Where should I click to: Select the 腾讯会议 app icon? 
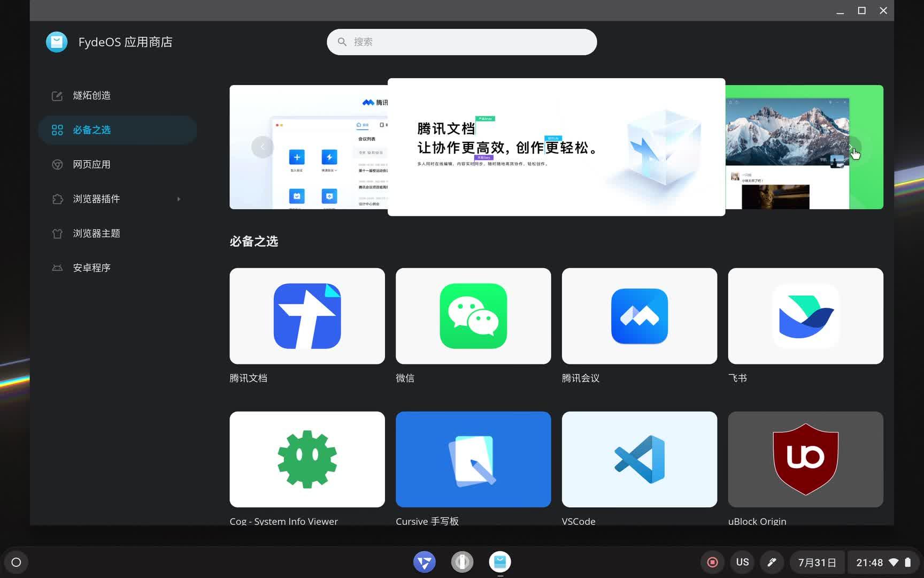(x=639, y=316)
